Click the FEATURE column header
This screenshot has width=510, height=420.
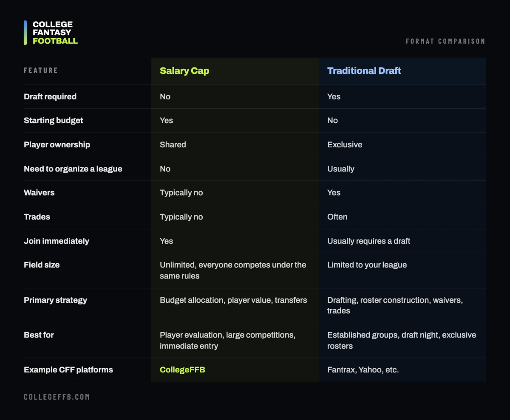[41, 70]
